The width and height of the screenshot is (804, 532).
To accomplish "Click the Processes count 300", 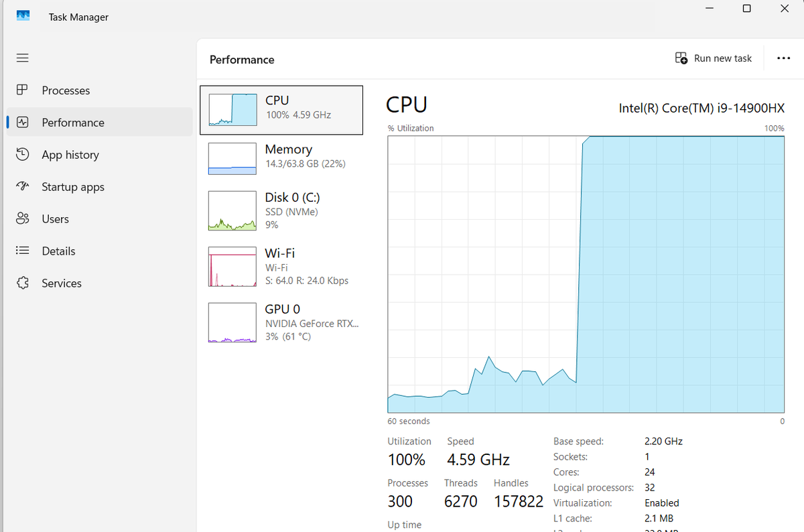I will pos(400,501).
